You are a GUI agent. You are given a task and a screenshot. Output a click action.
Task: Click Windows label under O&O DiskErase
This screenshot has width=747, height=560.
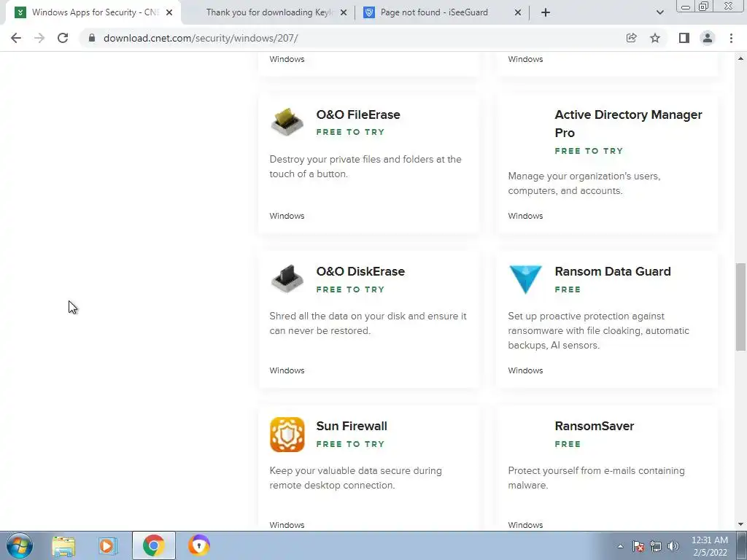click(287, 370)
